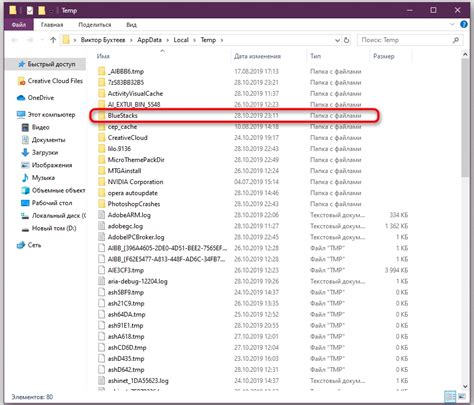
Task: Select the OneDrive cloud icon in the sidebar
Action: 21,98
